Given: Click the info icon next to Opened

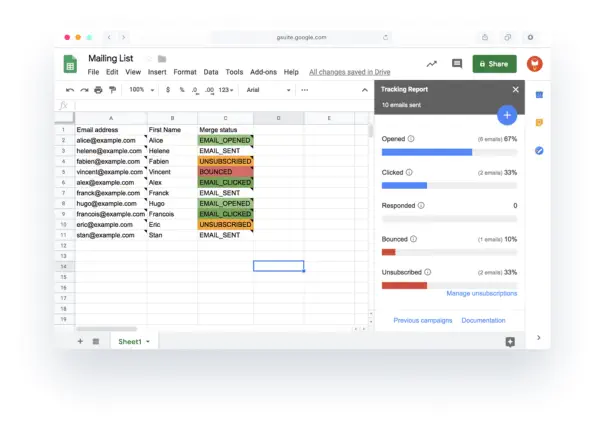Looking at the screenshot, I should point(412,139).
